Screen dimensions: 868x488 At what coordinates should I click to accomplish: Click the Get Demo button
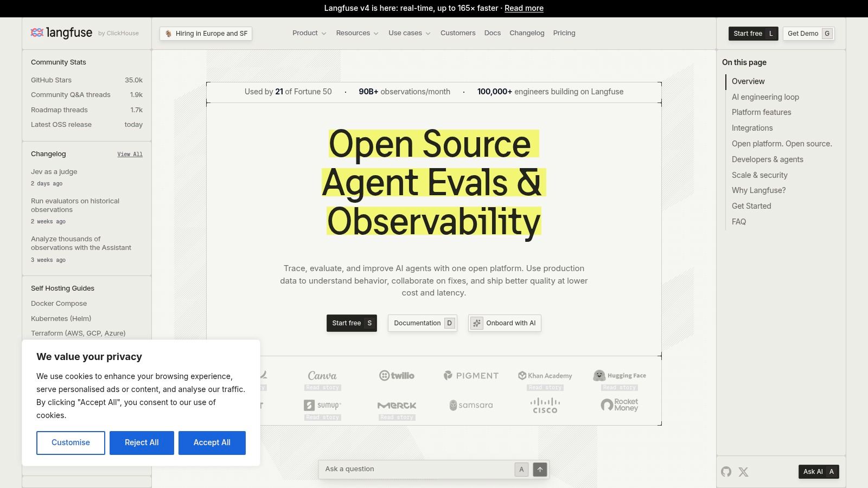click(x=808, y=34)
